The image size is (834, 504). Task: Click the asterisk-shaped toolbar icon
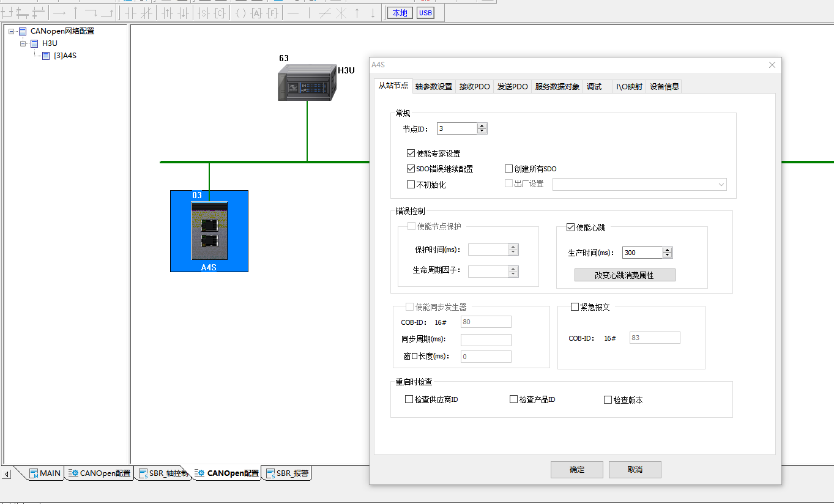point(341,13)
